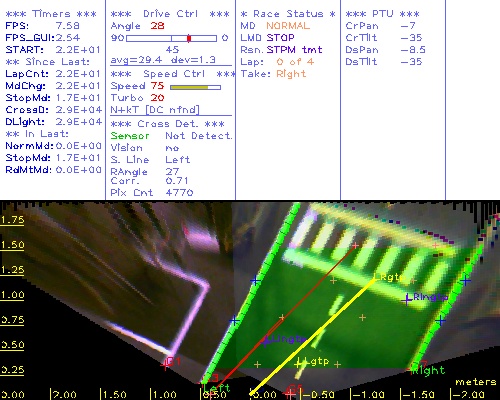Image resolution: width=500 pixels, height=400 pixels.
Task: Click the NORMAL mode status text
Action: tap(288, 26)
